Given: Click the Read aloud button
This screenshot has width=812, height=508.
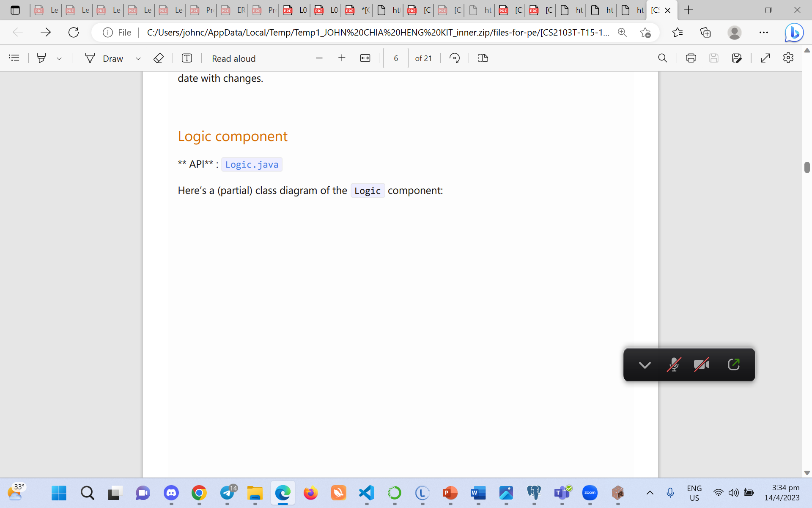Looking at the screenshot, I should click(233, 58).
